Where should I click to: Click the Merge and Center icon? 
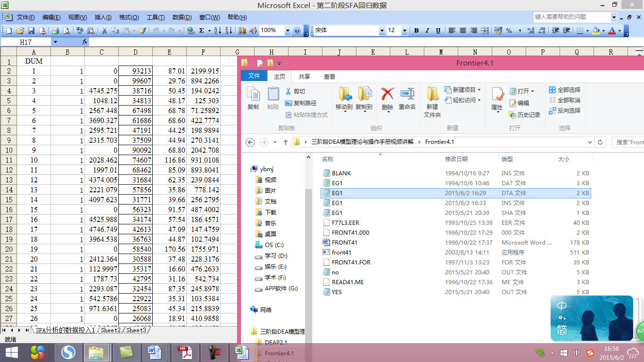click(x=485, y=31)
